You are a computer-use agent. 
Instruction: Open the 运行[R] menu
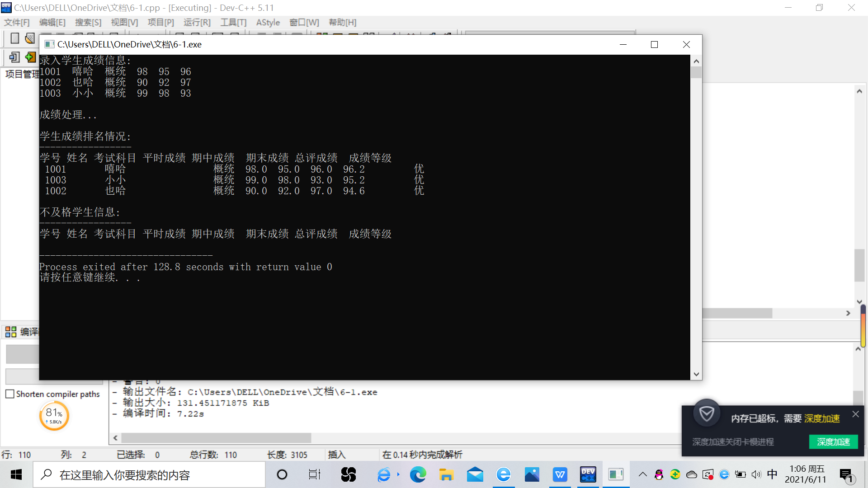pyautogui.click(x=197, y=22)
